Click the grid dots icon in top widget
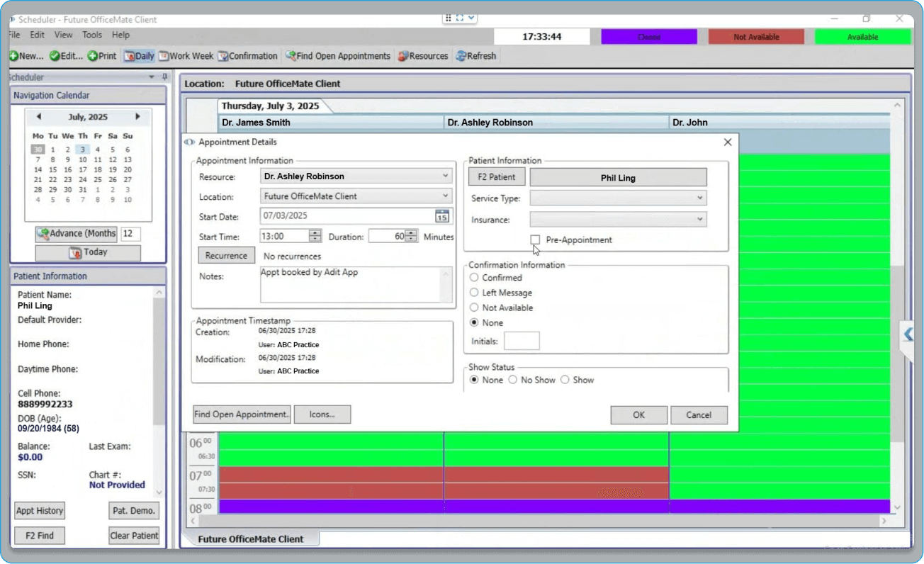 pyautogui.click(x=448, y=18)
